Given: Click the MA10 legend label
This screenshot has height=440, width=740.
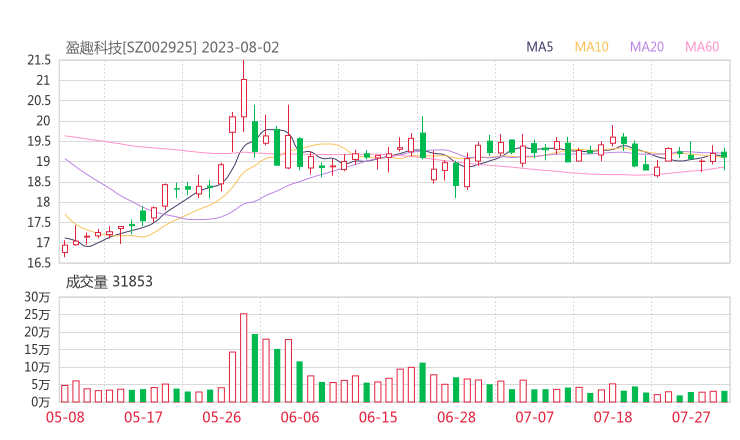Looking at the screenshot, I should 591,47.
